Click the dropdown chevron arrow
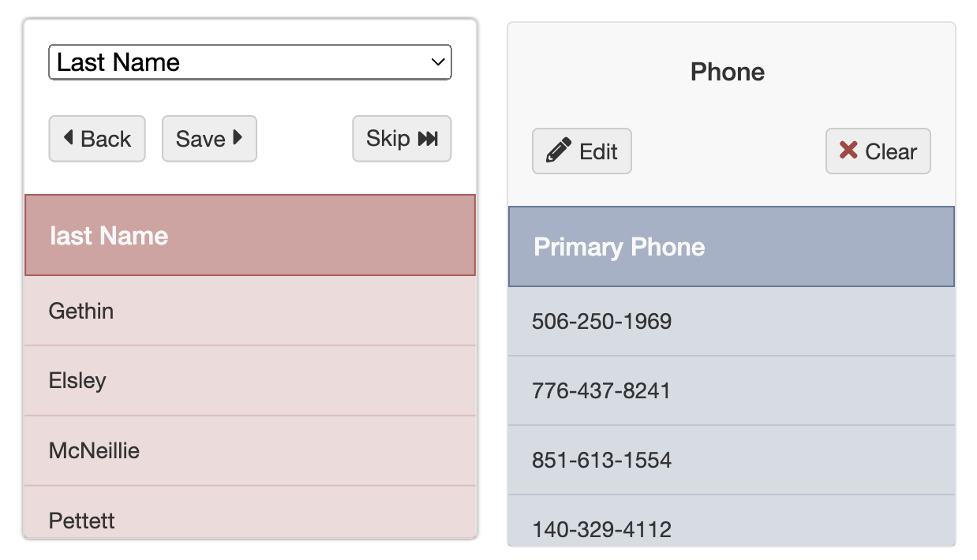This screenshot has width=977, height=560. coord(438,63)
